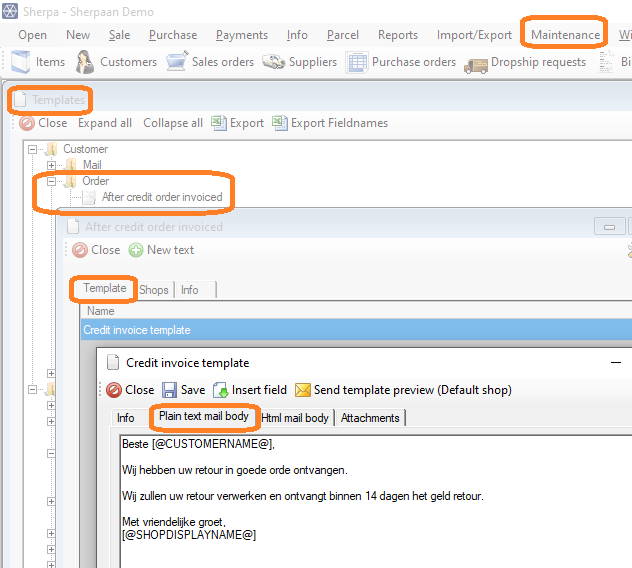Minimize the After credit order invoiced panel

click(x=609, y=227)
